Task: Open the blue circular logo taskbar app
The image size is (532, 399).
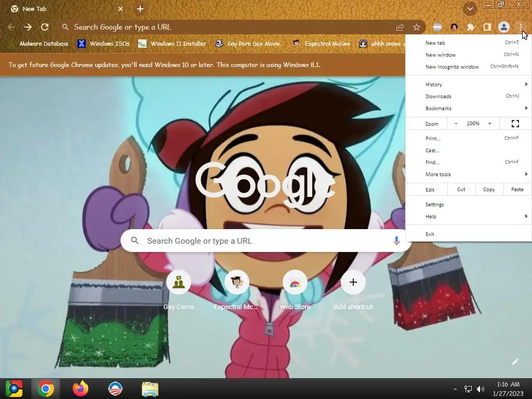Action: (x=115, y=389)
